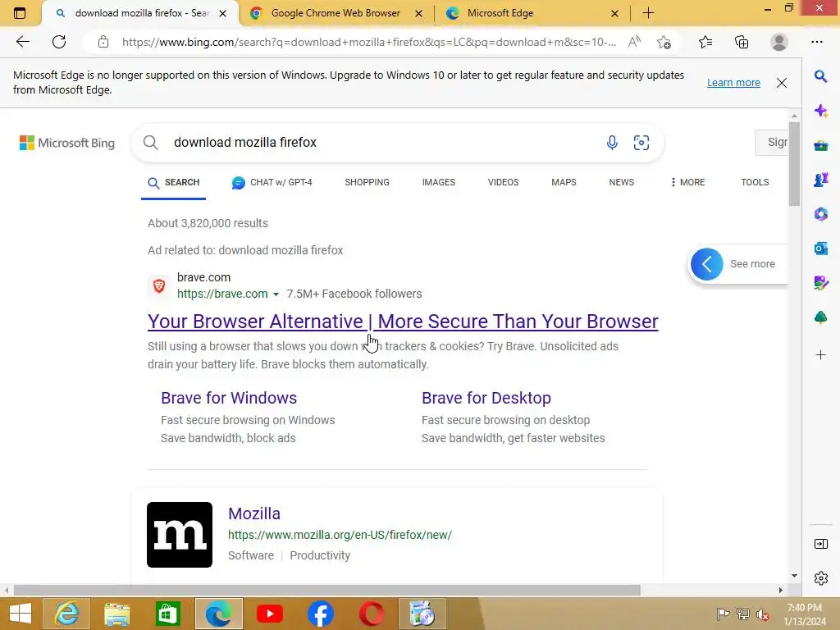Image resolution: width=840 pixels, height=630 pixels.
Task: Open File Explorer taskbar icon
Action: click(x=116, y=614)
